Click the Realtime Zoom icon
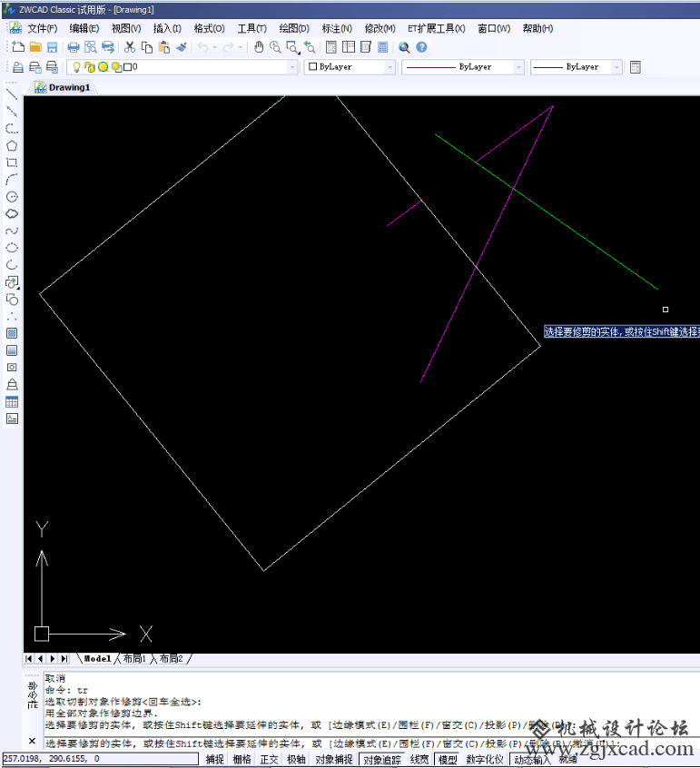Image resolution: width=700 pixels, height=768 pixels. tap(275, 47)
